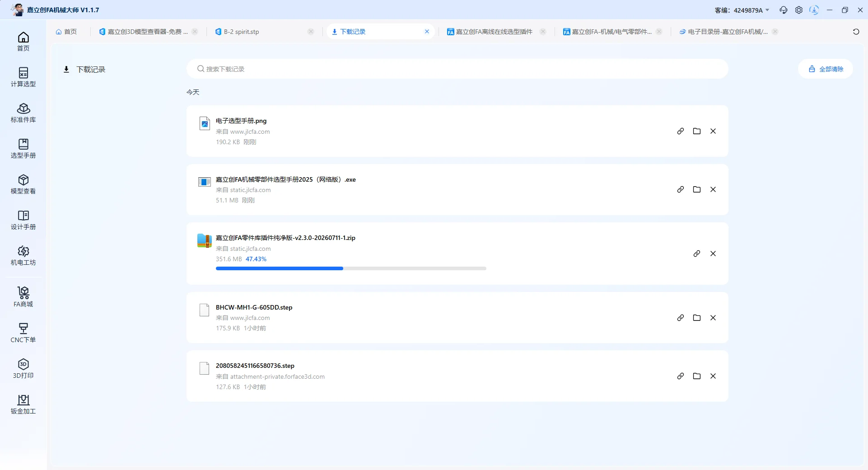Open 选型手册 in the sidebar
This screenshot has height=470, width=868.
click(23, 149)
